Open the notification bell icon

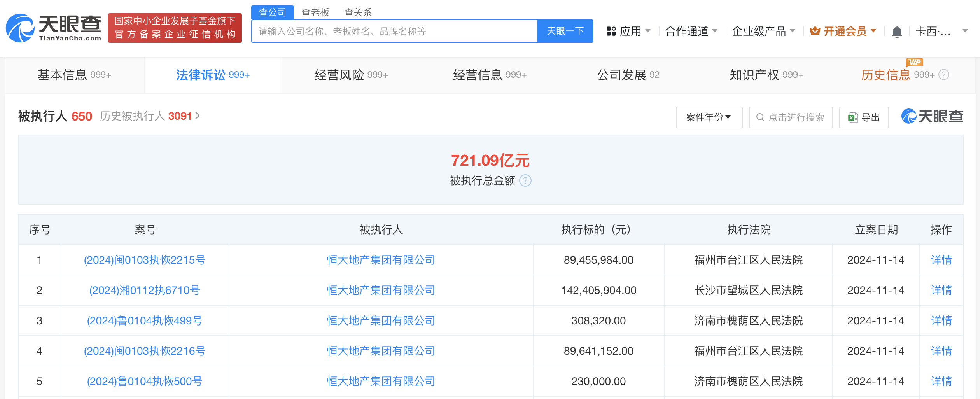(x=897, y=31)
